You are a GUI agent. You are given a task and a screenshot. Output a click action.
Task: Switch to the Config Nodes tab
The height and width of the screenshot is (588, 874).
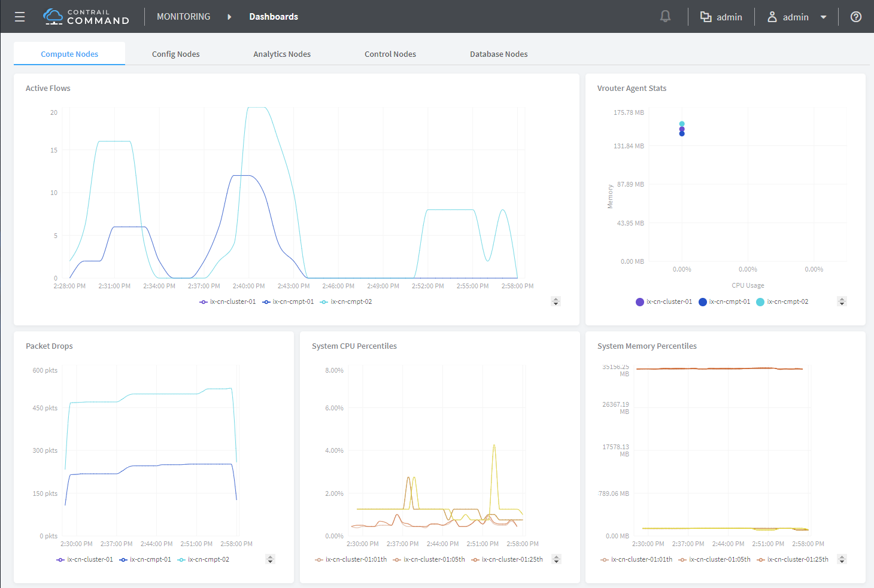176,54
